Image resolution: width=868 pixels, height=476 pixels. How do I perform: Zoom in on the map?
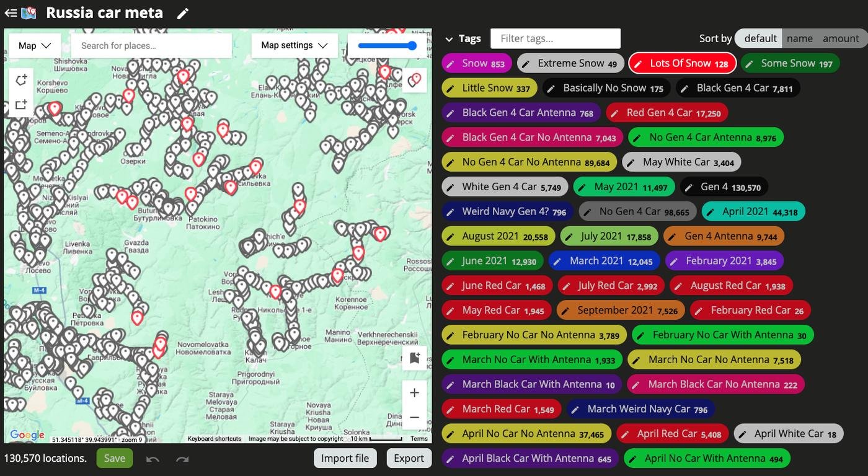415,393
